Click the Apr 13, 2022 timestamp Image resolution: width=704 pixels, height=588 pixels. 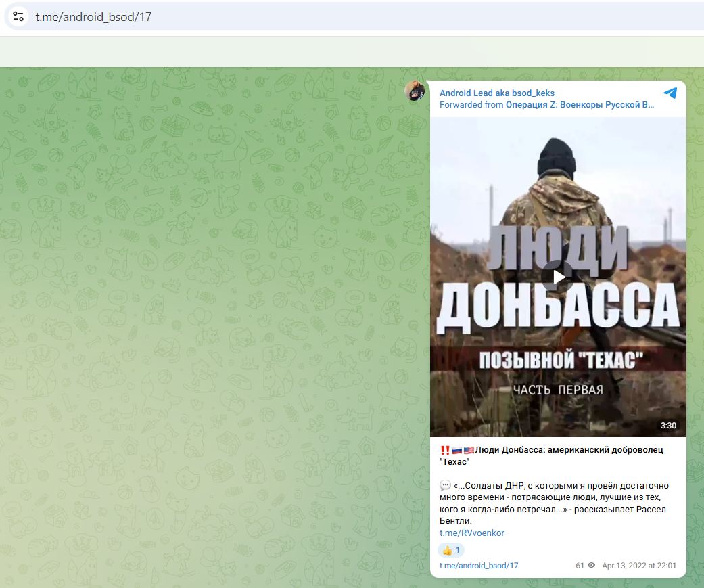(638, 566)
